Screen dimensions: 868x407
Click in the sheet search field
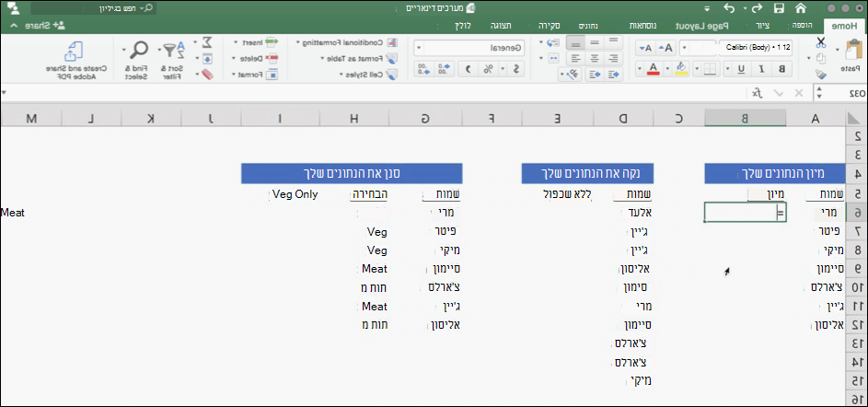tap(93, 8)
